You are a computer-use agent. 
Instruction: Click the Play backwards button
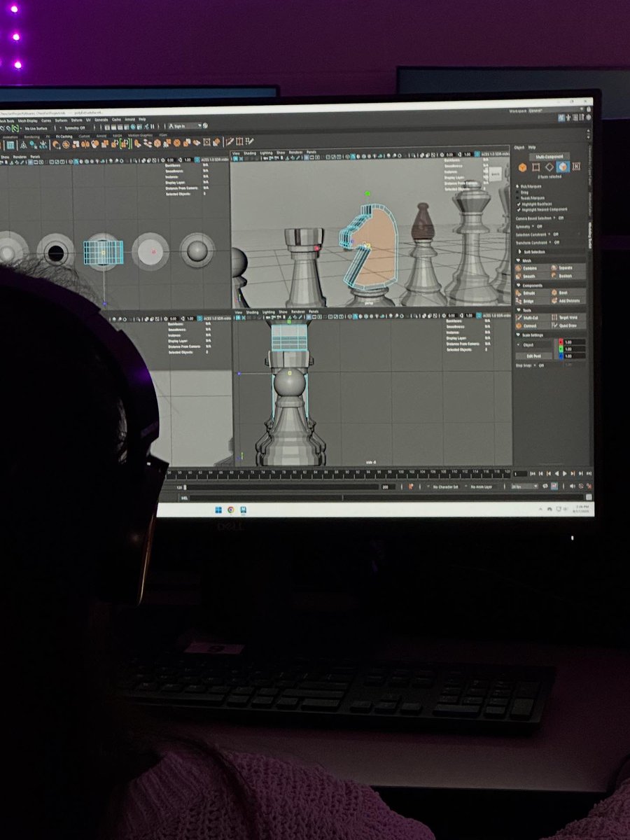[556, 473]
